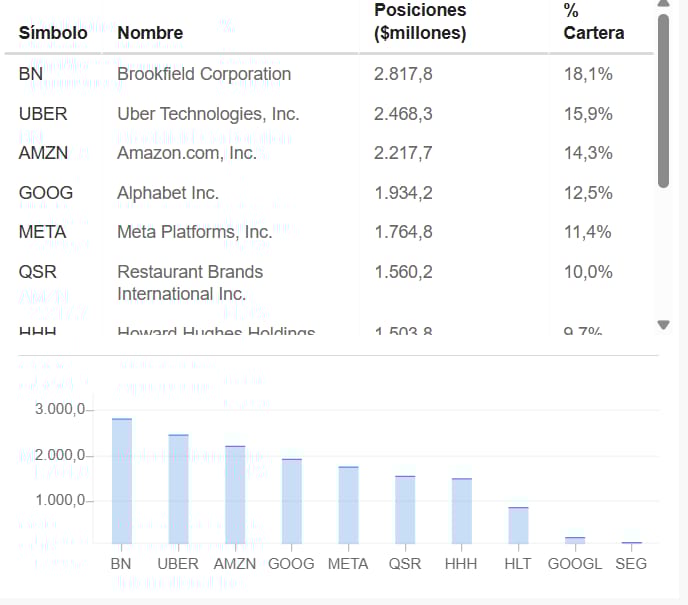
Task: Select the UBER bar in chart
Action: click(x=179, y=489)
